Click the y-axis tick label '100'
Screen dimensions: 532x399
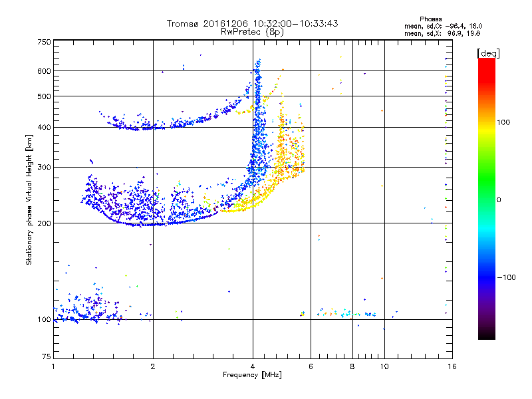pyautogui.click(x=45, y=319)
